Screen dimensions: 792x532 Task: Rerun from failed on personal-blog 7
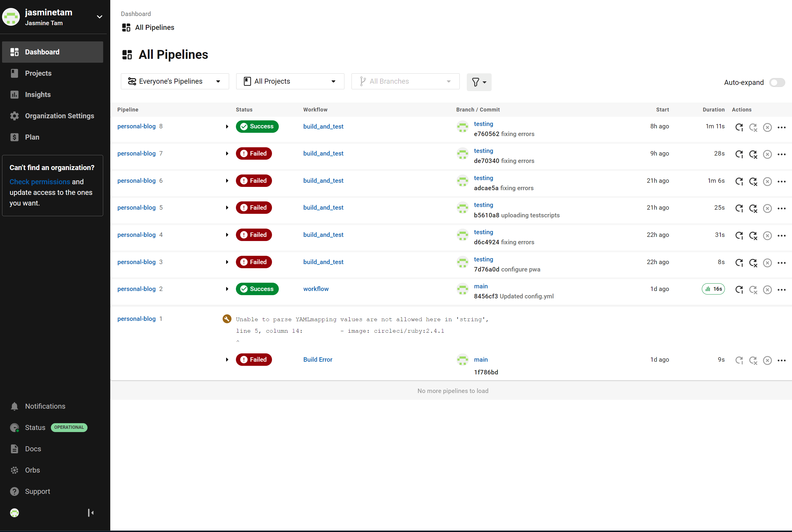point(753,154)
